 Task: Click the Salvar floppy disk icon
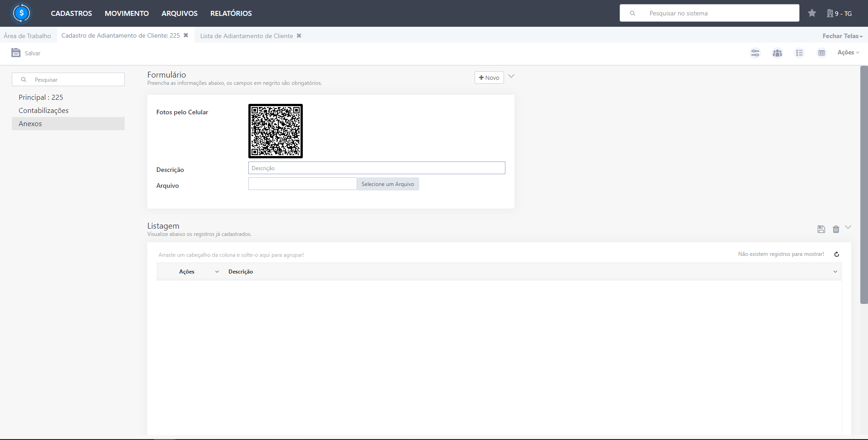tap(16, 53)
